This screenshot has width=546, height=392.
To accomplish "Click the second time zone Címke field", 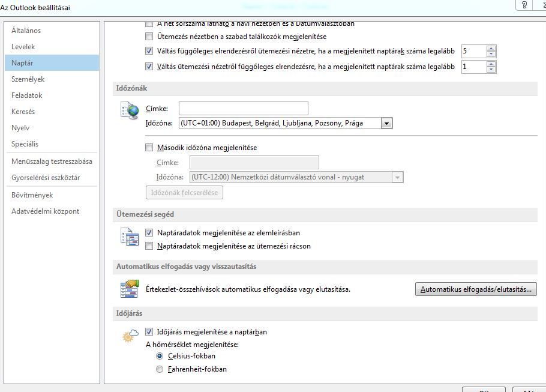I will [x=254, y=162].
